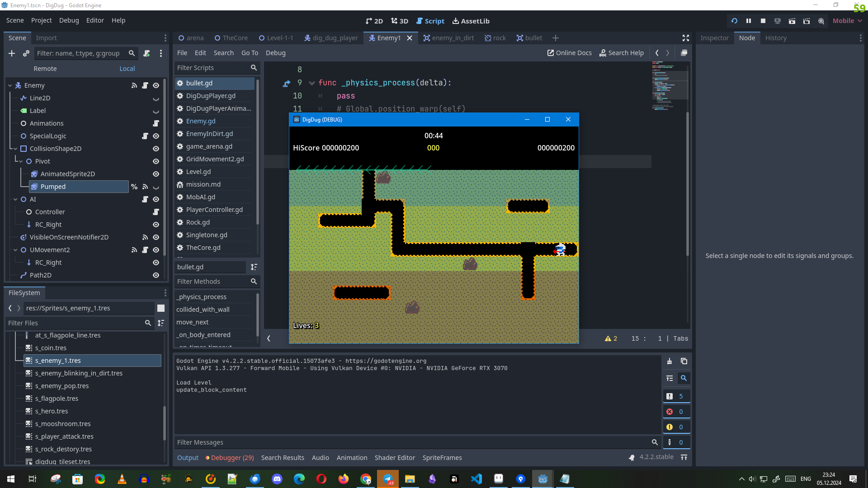Open the dig_dug_player scene tab

tap(331, 38)
